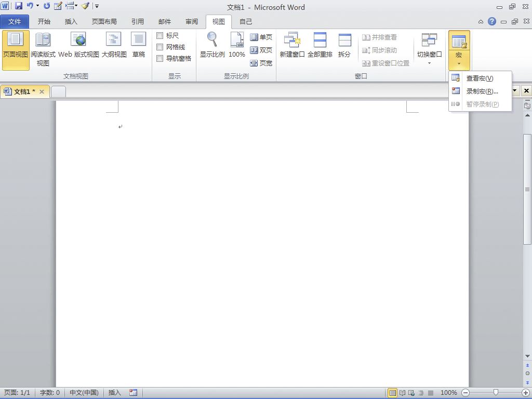Click previous page double-arrow button
The height and width of the screenshot is (399, 532).
tap(527, 366)
